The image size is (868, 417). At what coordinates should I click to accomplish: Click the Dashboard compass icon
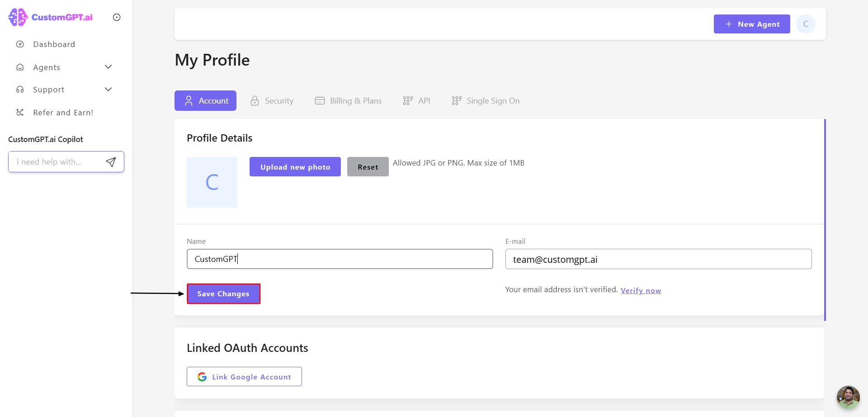click(20, 44)
